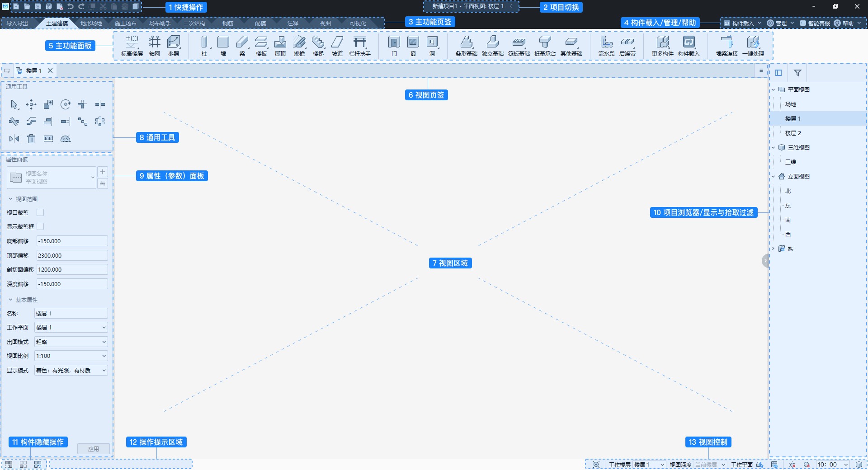Select the 门 (door) tool
This screenshot has width=868, height=470.
click(394, 46)
